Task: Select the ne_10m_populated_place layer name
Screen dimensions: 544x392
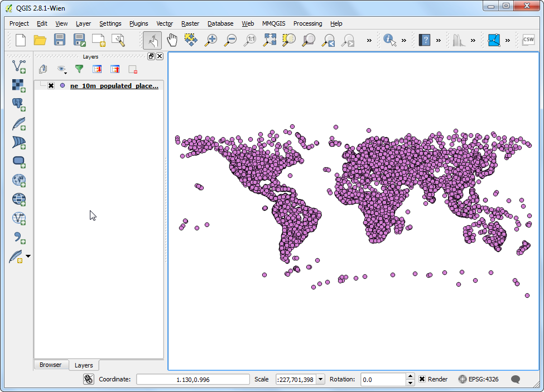Action: (x=114, y=86)
